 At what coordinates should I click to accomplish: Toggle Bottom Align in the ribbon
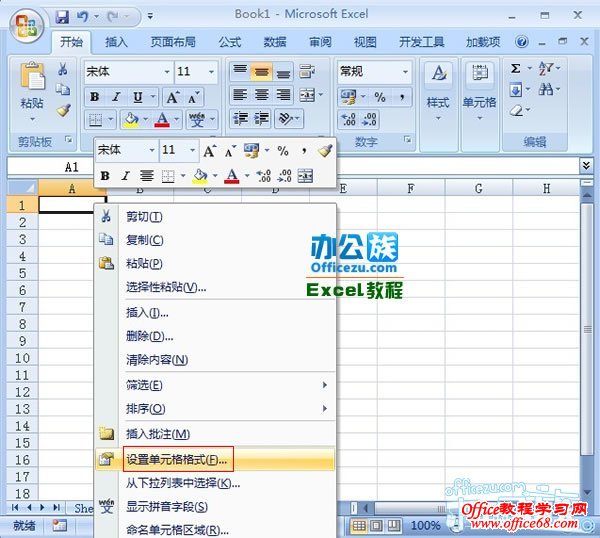[283, 72]
